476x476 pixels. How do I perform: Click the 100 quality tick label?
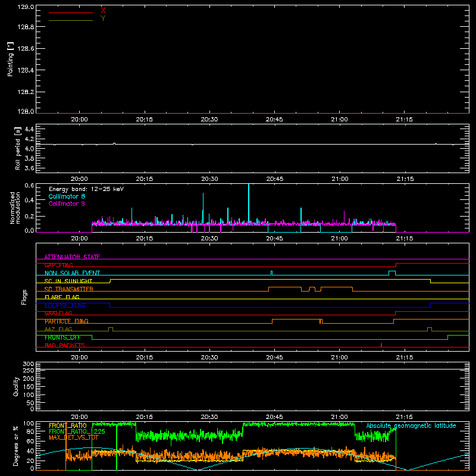click(x=28, y=394)
